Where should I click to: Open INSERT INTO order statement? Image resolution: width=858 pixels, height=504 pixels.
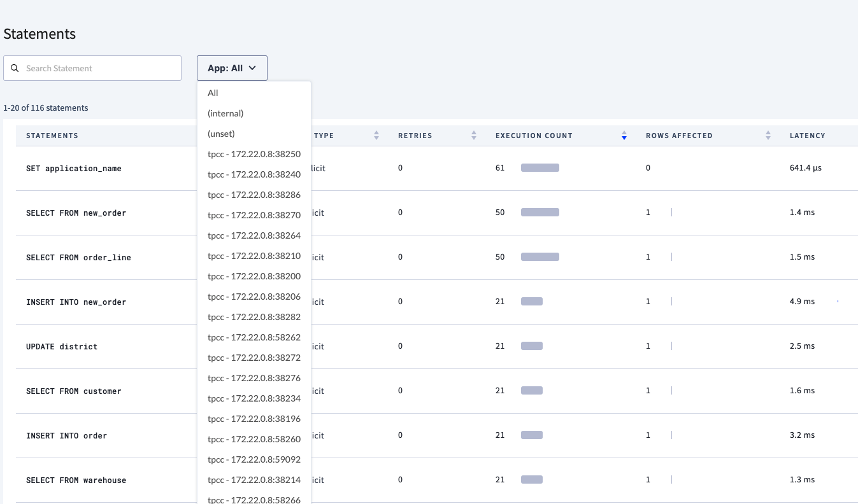pyautogui.click(x=67, y=436)
